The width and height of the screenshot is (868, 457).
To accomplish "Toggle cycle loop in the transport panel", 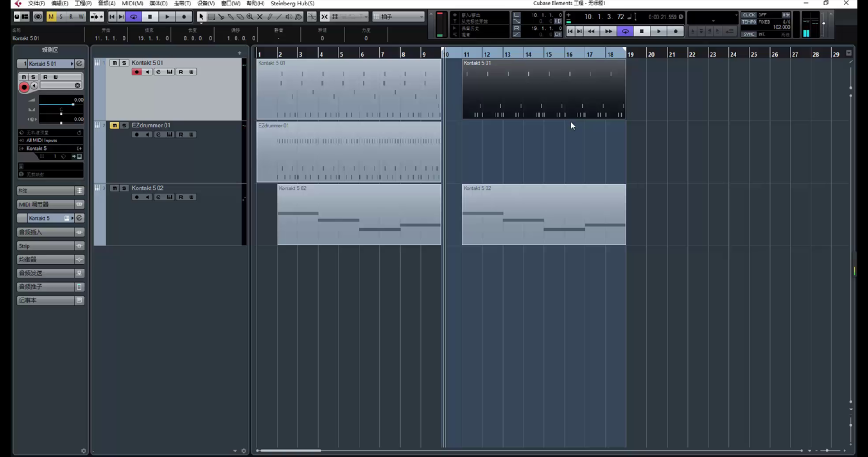I will click(x=625, y=31).
